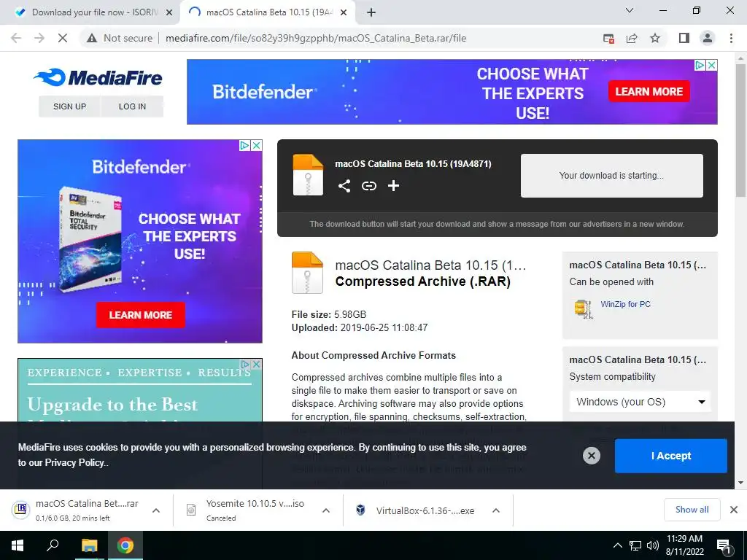Image resolution: width=747 pixels, height=560 pixels.
Task: Open File Explorer from taskbar
Action: (89, 545)
